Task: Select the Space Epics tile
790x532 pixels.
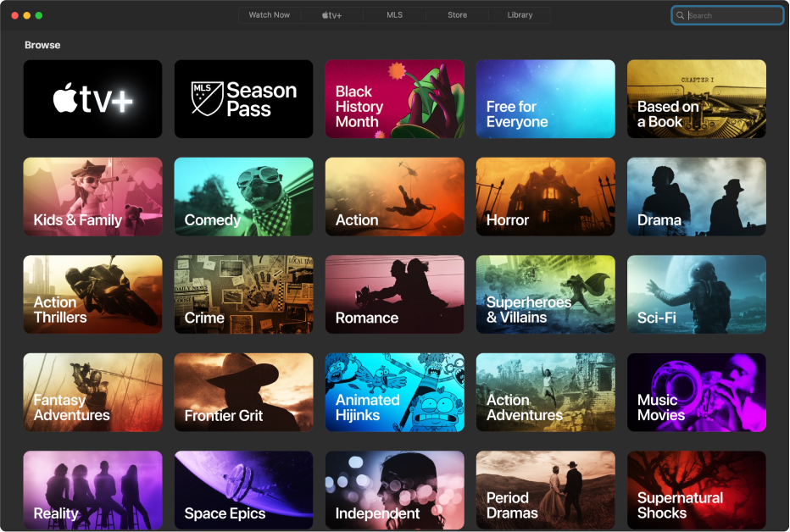Action: tap(243, 490)
